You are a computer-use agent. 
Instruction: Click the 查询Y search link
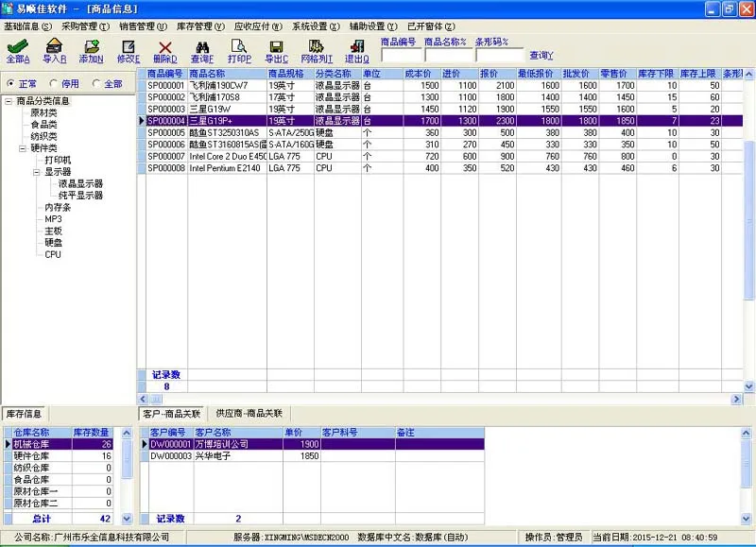[541, 56]
